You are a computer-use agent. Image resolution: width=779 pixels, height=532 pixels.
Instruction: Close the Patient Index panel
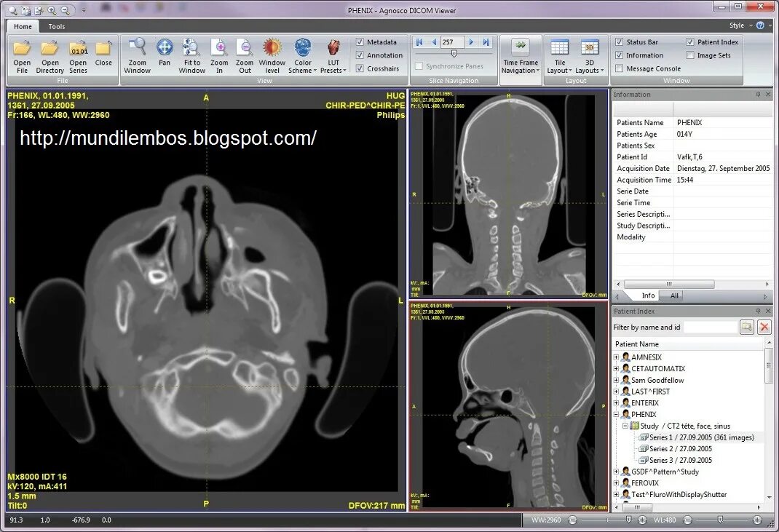click(x=768, y=311)
